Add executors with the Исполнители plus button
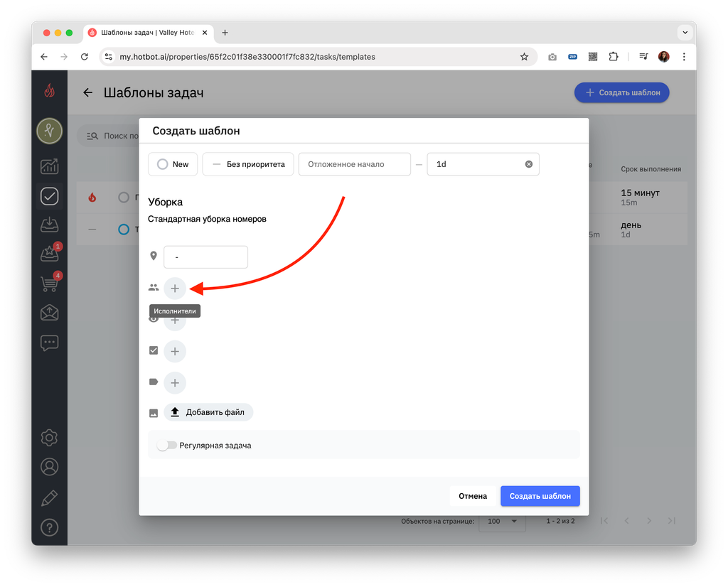 pyautogui.click(x=175, y=289)
